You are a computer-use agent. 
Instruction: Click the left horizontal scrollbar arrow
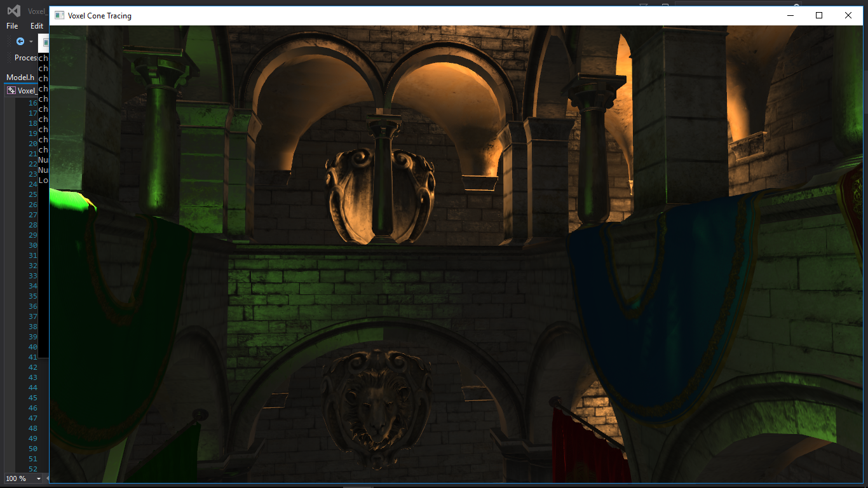(x=48, y=478)
